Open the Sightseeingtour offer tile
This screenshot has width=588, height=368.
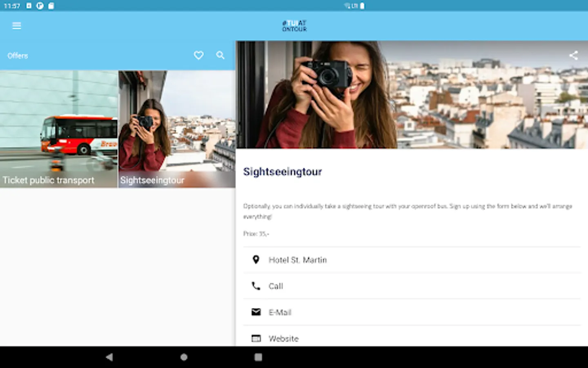[176, 129]
